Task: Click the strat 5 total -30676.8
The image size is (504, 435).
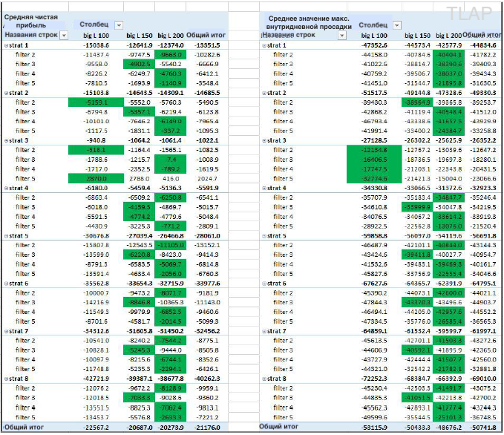Action: (x=96, y=236)
